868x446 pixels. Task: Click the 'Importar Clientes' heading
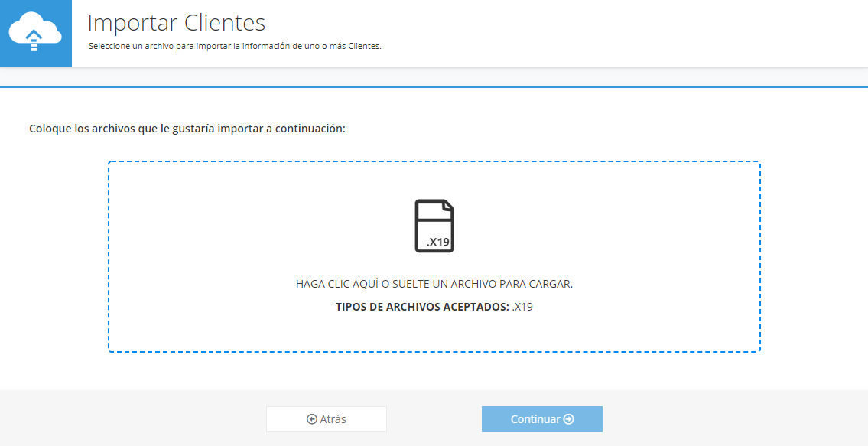coord(177,23)
